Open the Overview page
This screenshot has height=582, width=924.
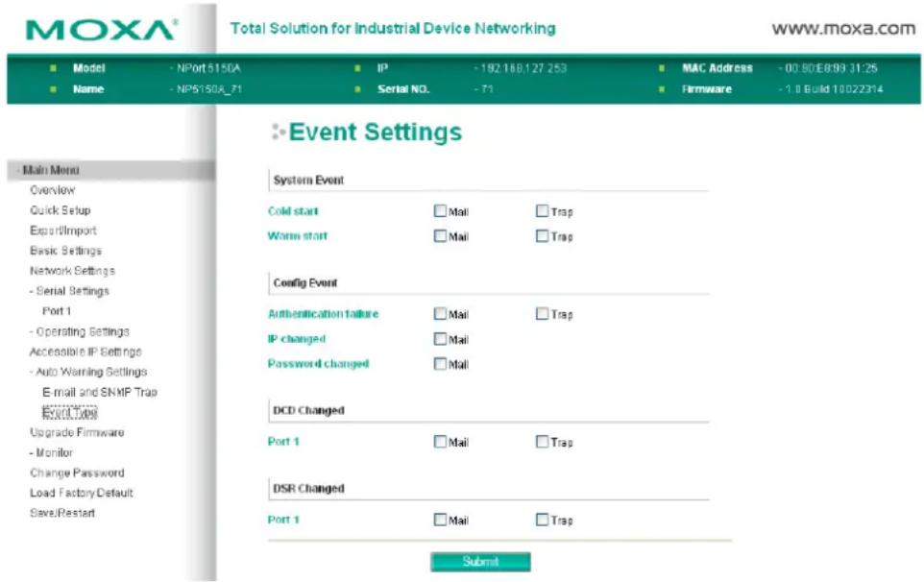click(x=53, y=190)
